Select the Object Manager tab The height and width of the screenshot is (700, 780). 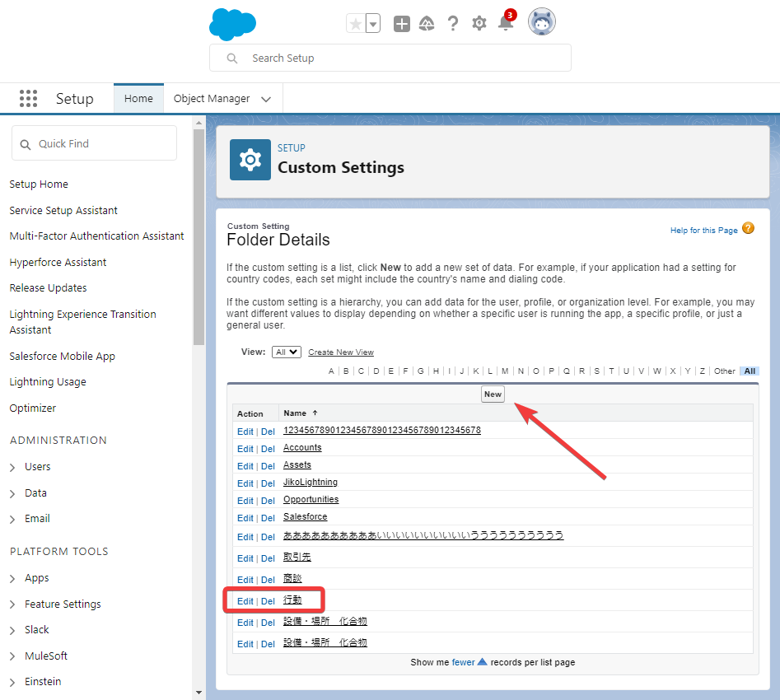(x=212, y=99)
